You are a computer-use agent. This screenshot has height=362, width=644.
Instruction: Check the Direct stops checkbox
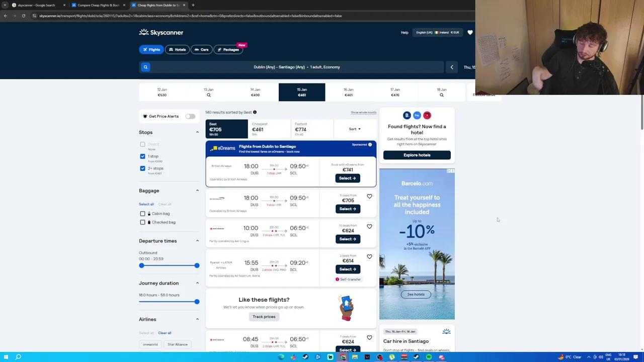tap(142, 144)
